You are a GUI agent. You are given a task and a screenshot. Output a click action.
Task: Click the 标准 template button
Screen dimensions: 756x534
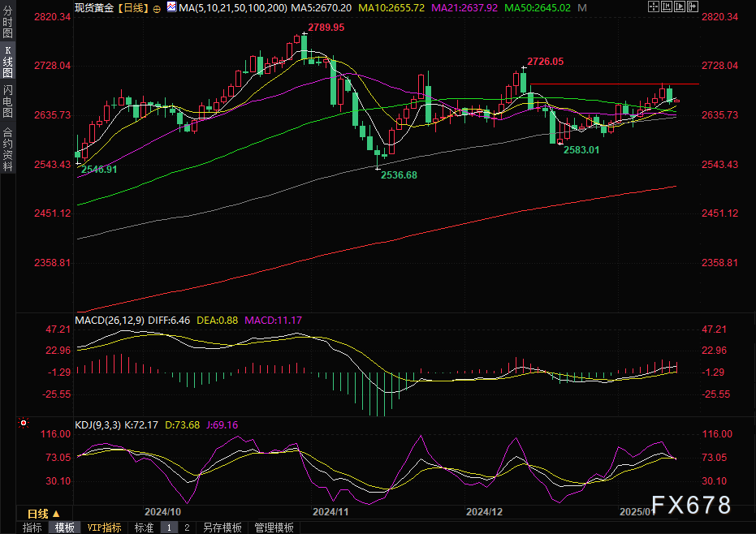pyautogui.click(x=144, y=528)
